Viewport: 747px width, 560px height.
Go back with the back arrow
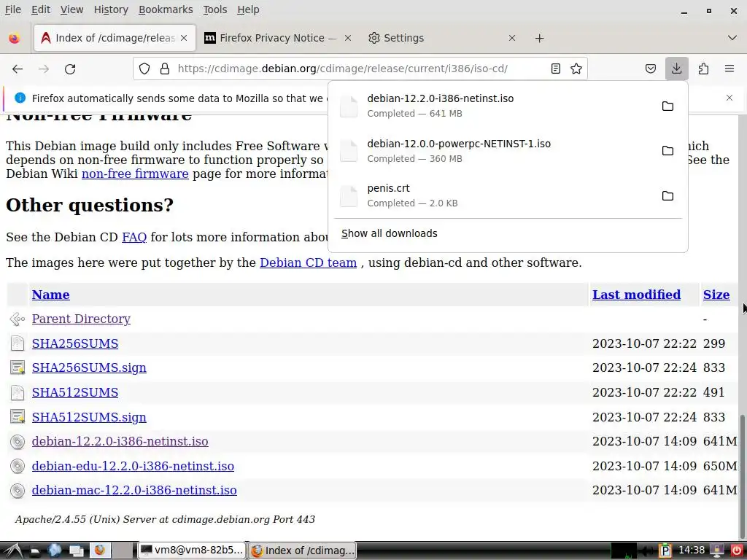click(18, 69)
